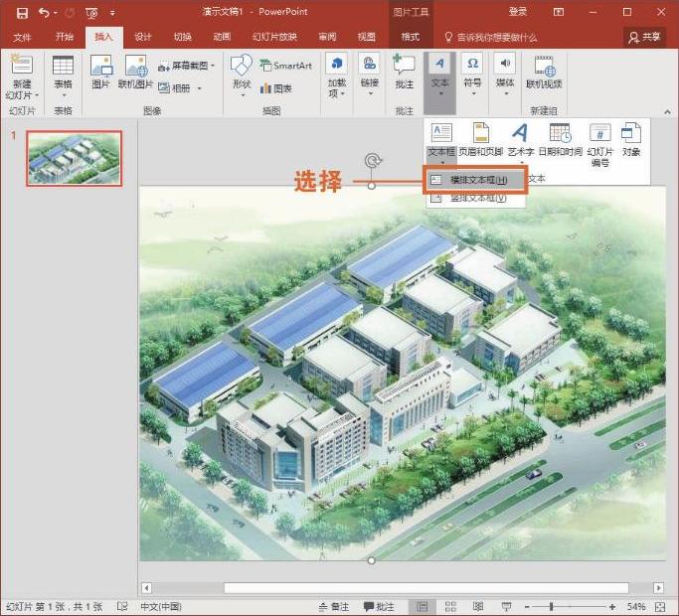
Task: Undo the last action
Action: click(x=44, y=13)
